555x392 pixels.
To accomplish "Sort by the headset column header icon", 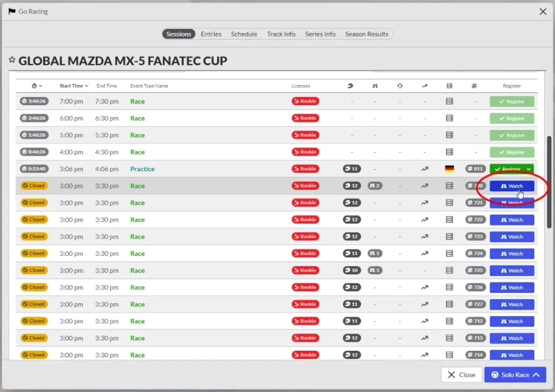I will point(399,86).
